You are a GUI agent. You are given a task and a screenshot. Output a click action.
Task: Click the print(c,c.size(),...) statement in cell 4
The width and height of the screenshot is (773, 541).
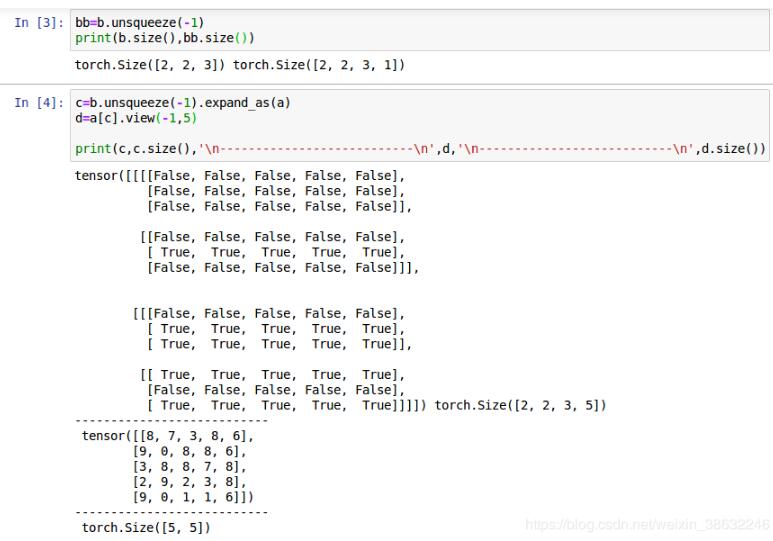tap(420, 149)
